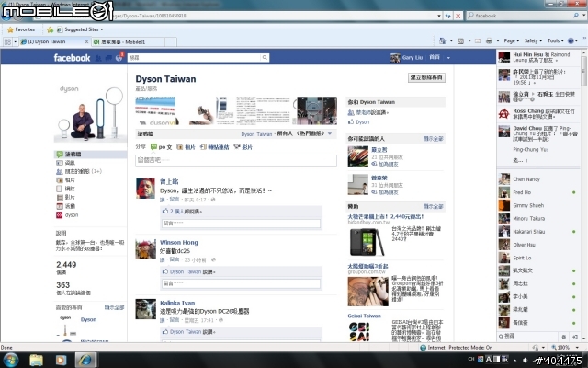588x368 pixels.
Task: Click the IE Feeds toolbar icon
Action: tap(461, 40)
